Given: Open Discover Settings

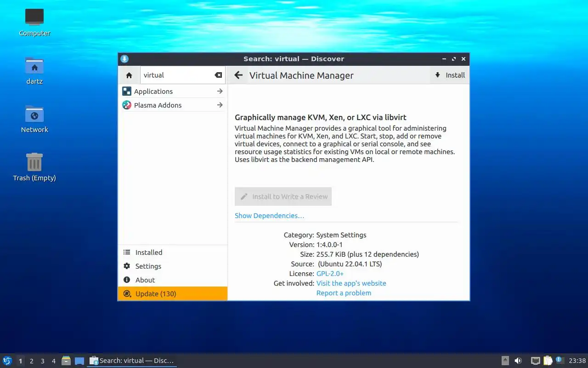Looking at the screenshot, I should (x=173, y=266).
